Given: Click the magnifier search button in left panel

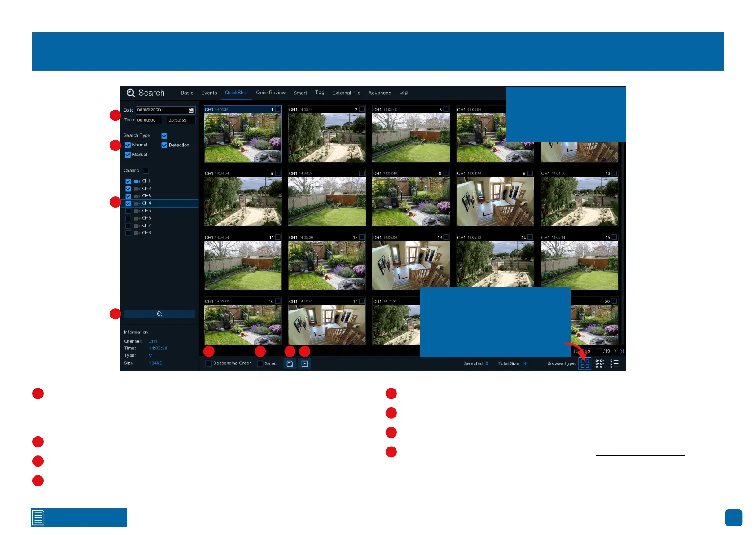Looking at the screenshot, I should click(159, 314).
